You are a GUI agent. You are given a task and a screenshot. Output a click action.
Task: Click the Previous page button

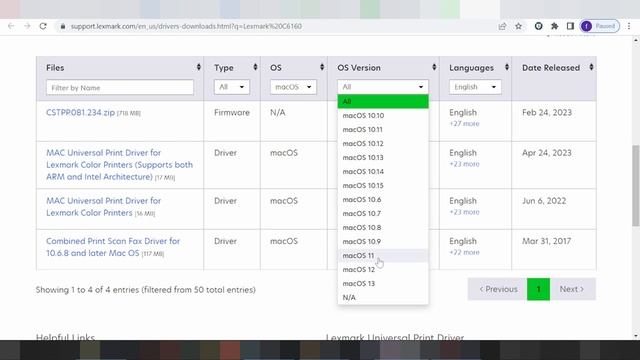pyautogui.click(x=498, y=289)
